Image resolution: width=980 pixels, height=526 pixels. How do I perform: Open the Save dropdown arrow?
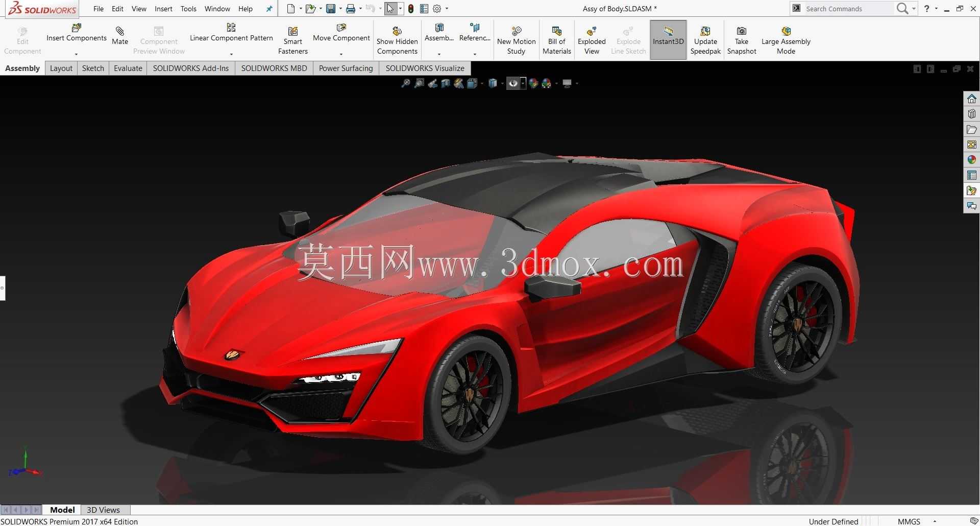pyautogui.click(x=340, y=9)
